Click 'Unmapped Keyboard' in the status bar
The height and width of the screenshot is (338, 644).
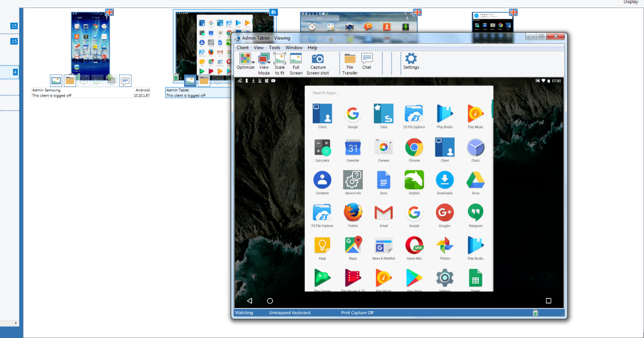[x=290, y=313]
